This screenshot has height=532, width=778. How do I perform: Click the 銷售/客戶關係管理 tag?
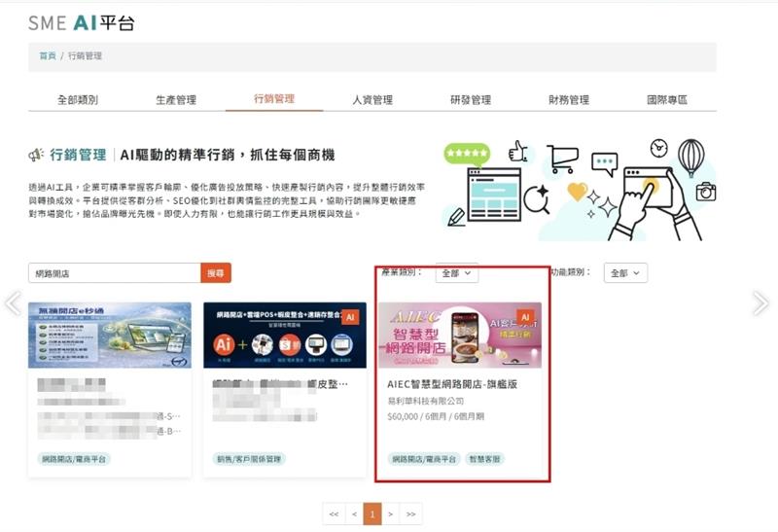pyautogui.click(x=249, y=459)
